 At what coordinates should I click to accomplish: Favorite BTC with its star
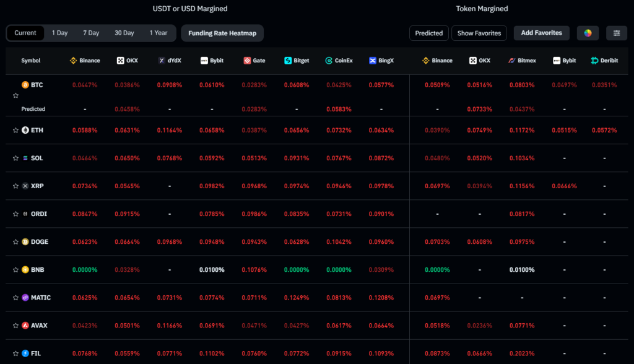pos(16,96)
